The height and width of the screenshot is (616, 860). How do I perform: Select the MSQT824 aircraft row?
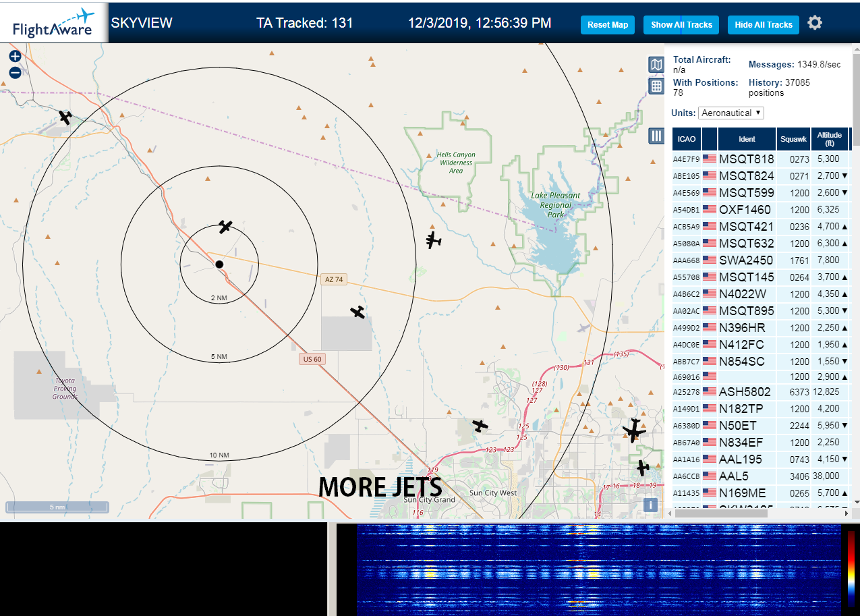760,176
